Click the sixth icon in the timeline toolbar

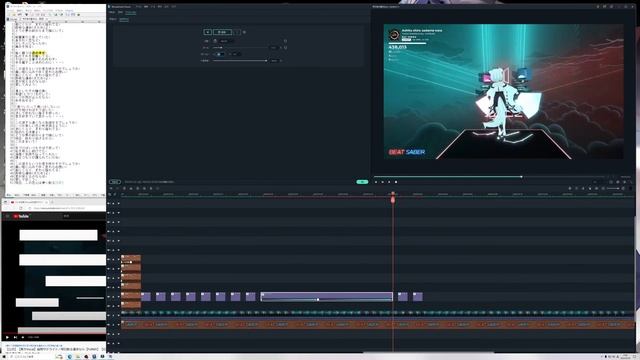tap(144, 188)
